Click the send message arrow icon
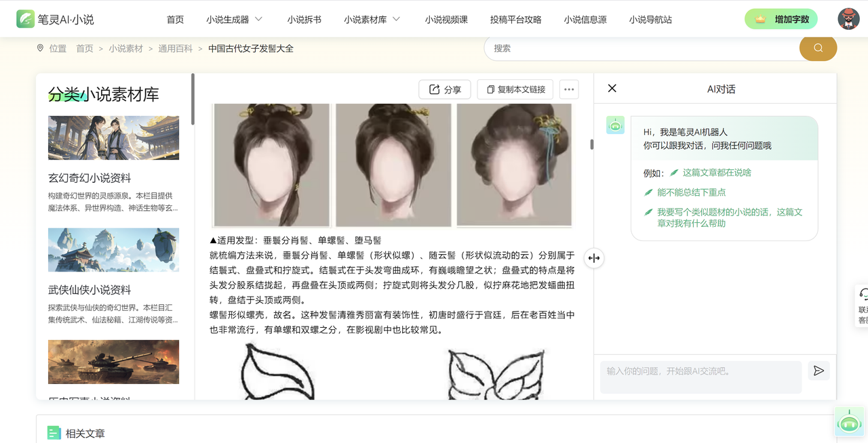The width and height of the screenshot is (868, 443). click(x=818, y=371)
